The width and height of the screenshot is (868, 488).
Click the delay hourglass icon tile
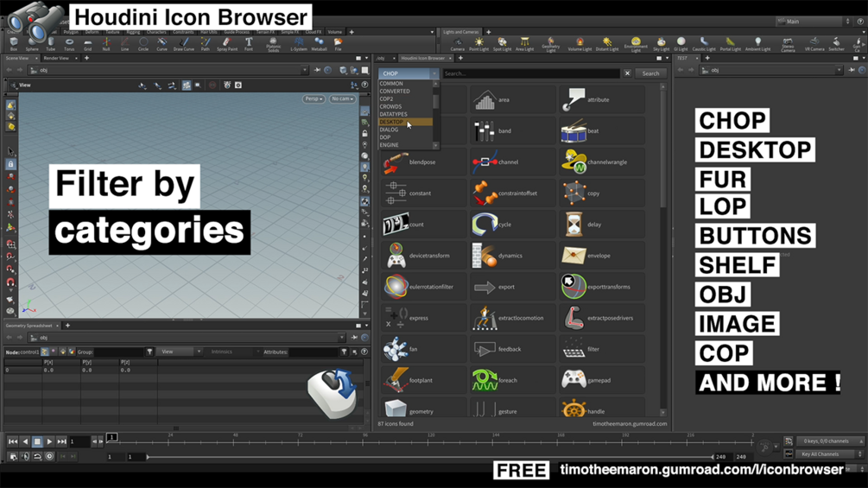[x=602, y=224]
